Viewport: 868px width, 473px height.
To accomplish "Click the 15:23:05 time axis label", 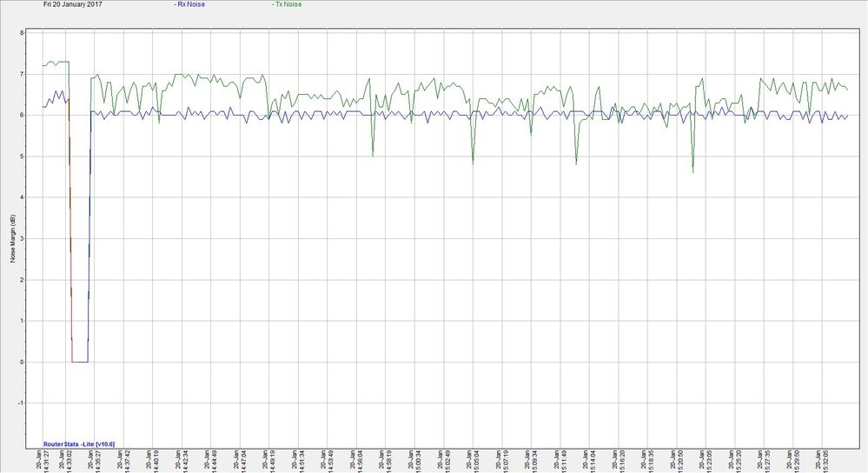I will [x=706, y=461].
